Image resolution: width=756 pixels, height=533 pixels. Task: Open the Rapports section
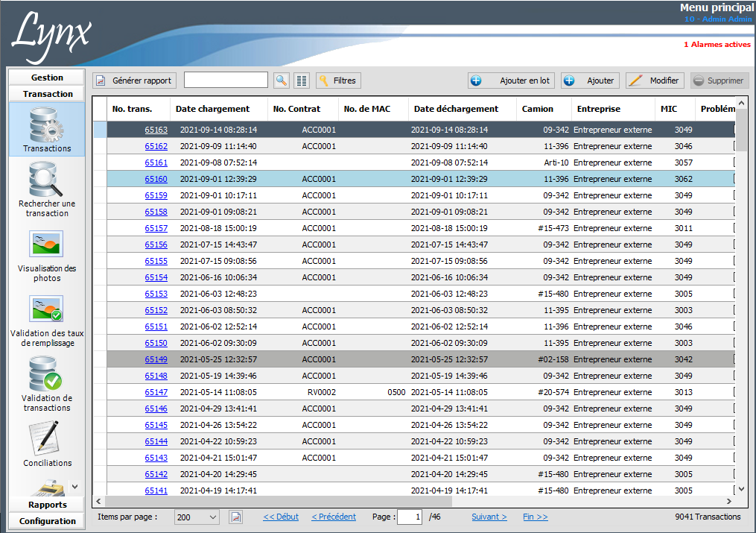(47, 505)
